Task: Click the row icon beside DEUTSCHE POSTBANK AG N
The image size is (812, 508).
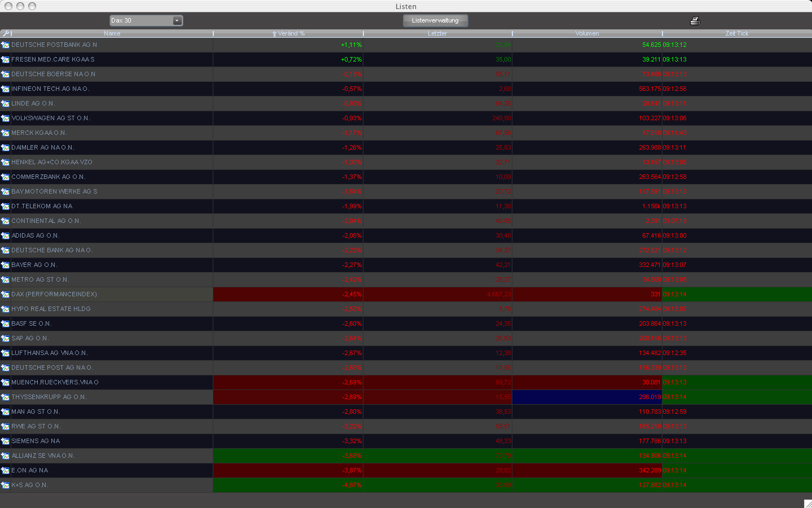Action: click(x=5, y=45)
